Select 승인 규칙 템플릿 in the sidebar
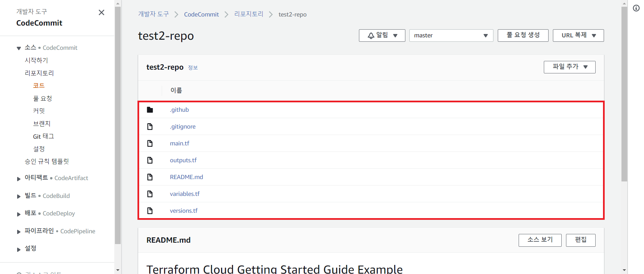The width and height of the screenshot is (644, 274). tap(47, 162)
